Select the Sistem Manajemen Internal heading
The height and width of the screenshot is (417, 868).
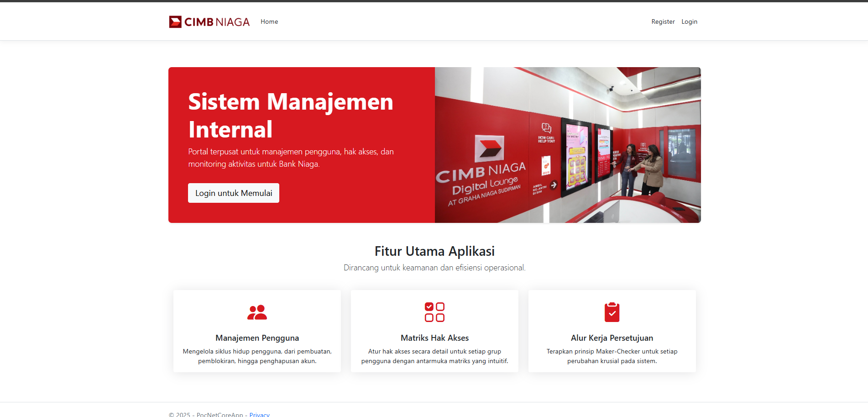(291, 115)
